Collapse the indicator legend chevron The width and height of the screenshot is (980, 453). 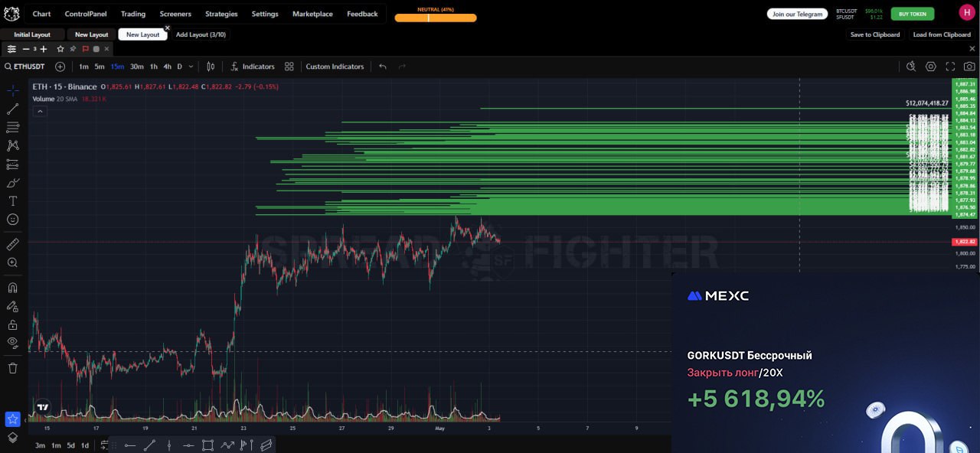tap(41, 111)
